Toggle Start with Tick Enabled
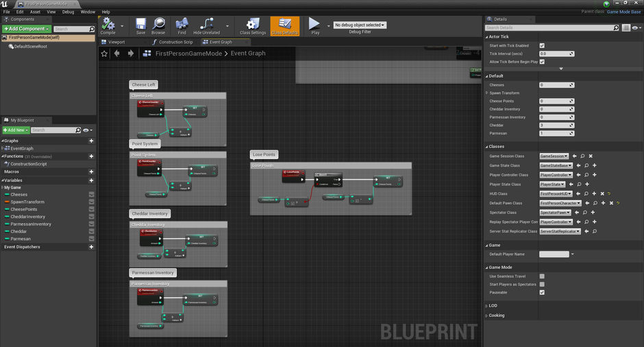 click(x=542, y=46)
